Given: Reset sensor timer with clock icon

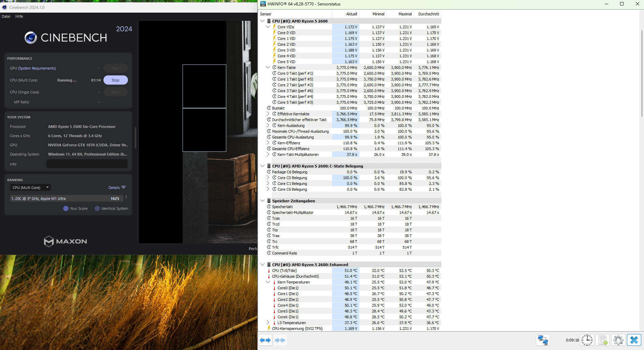Looking at the screenshot, I should (x=587, y=340).
